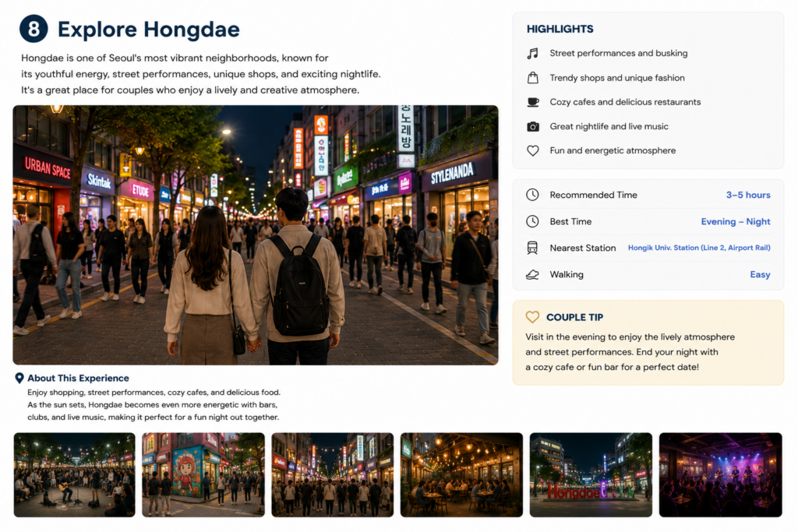Click the coffee cup icon for cozy cafes

pyautogui.click(x=532, y=102)
